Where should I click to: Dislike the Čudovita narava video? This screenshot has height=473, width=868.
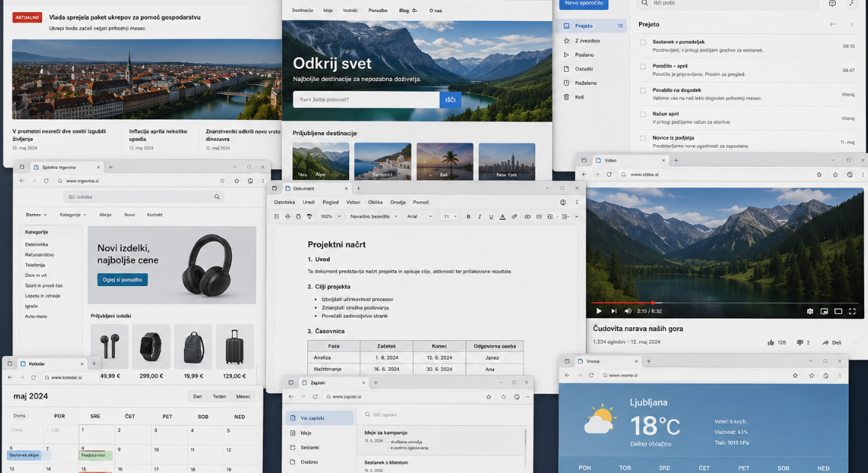(x=803, y=342)
